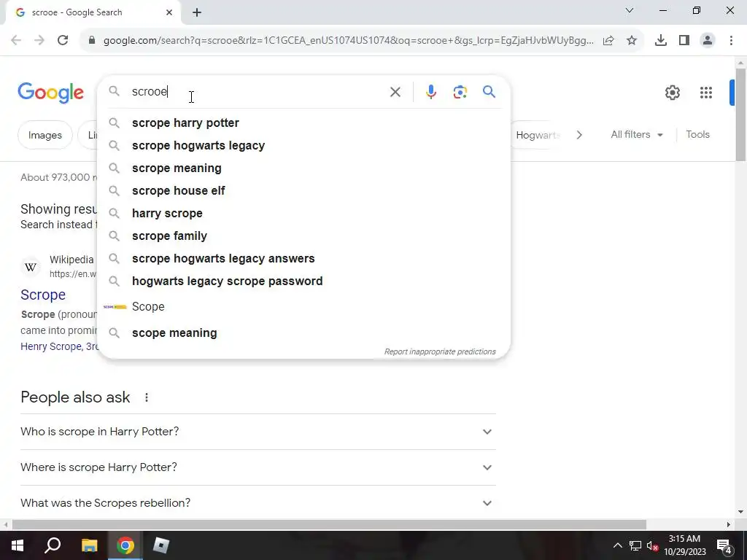Open tab search chevron in title bar
Image resolution: width=747 pixels, height=560 pixels.
tap(630, 10)
